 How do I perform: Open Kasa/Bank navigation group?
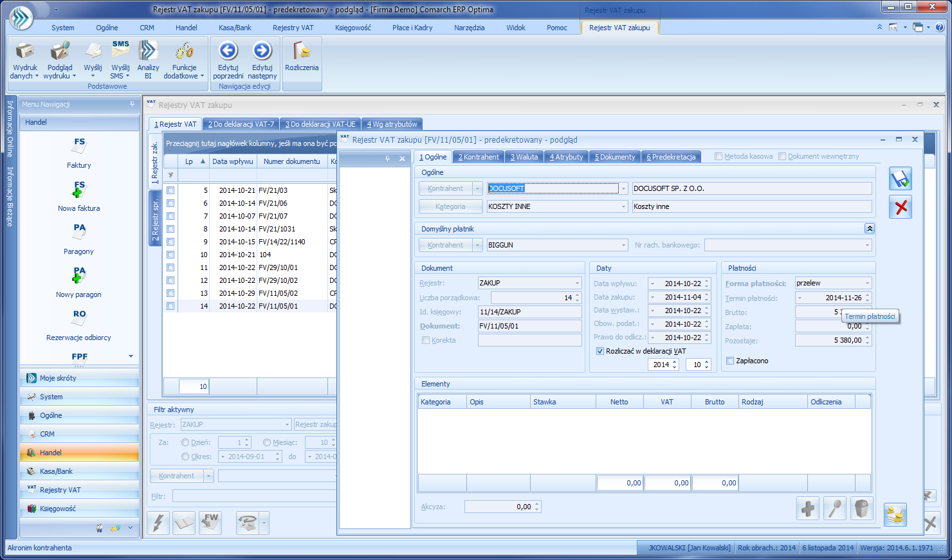coord(79,471)
